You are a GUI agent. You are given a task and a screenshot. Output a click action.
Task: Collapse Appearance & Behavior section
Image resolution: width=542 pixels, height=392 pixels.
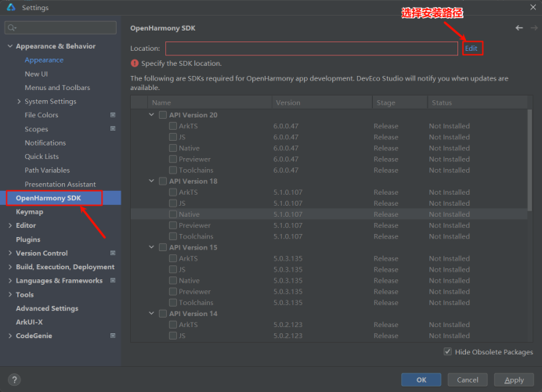(10, 46)
